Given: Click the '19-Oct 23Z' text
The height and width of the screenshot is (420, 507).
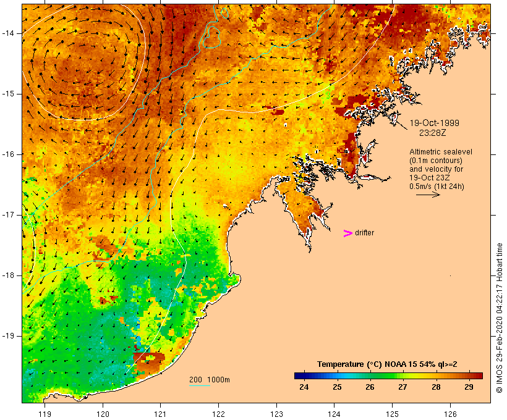Looking at the screenshot, I should (430, 178).
